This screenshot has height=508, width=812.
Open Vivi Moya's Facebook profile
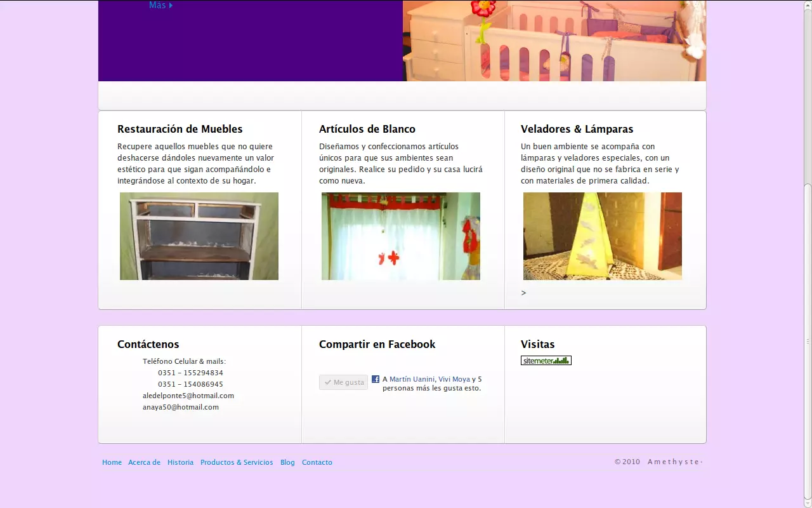click(454, 379)
